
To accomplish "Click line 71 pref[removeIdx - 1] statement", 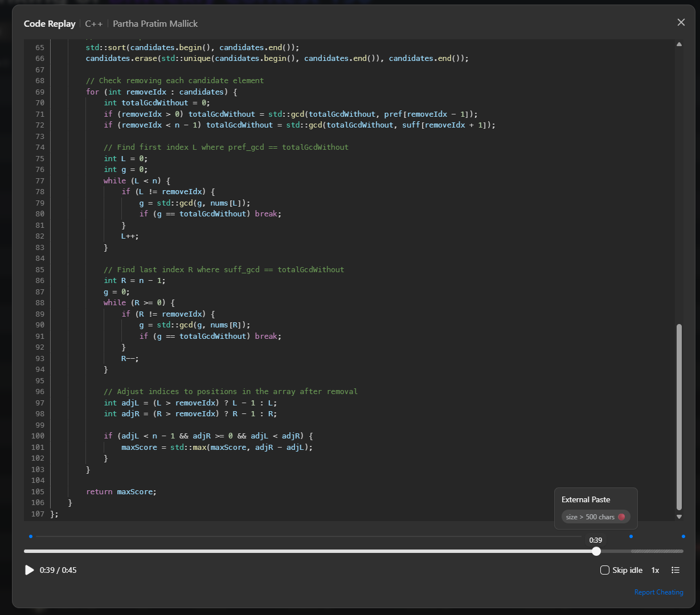I will [290, 114].
